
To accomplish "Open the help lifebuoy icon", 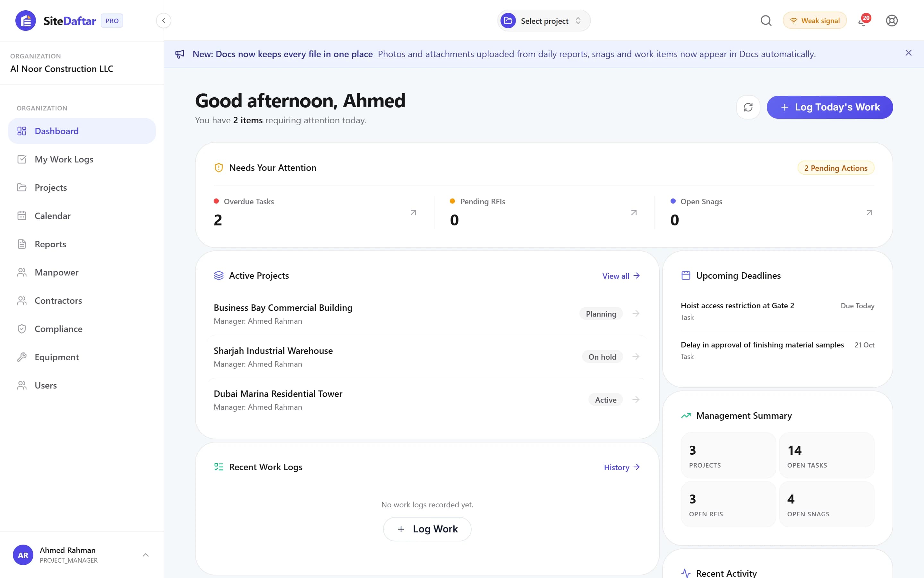I will pyautogui.click(x=892, y=21).
